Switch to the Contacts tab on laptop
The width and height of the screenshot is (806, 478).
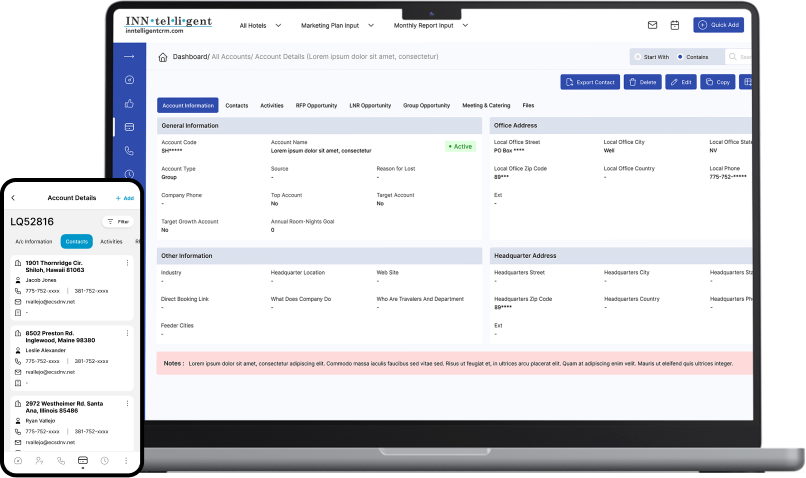coord(236,105)
